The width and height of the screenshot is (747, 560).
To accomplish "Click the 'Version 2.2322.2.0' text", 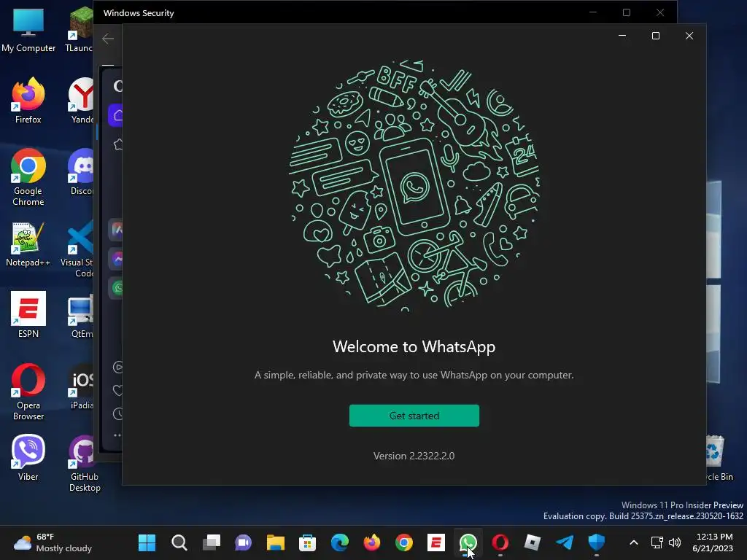I will pos(414,456).
